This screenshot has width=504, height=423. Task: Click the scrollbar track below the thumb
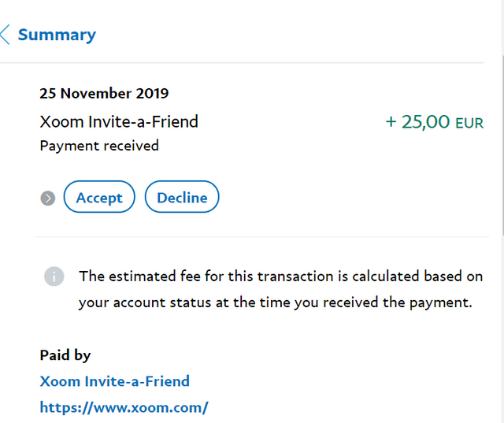pyautogui.click(x=502, y=328)
